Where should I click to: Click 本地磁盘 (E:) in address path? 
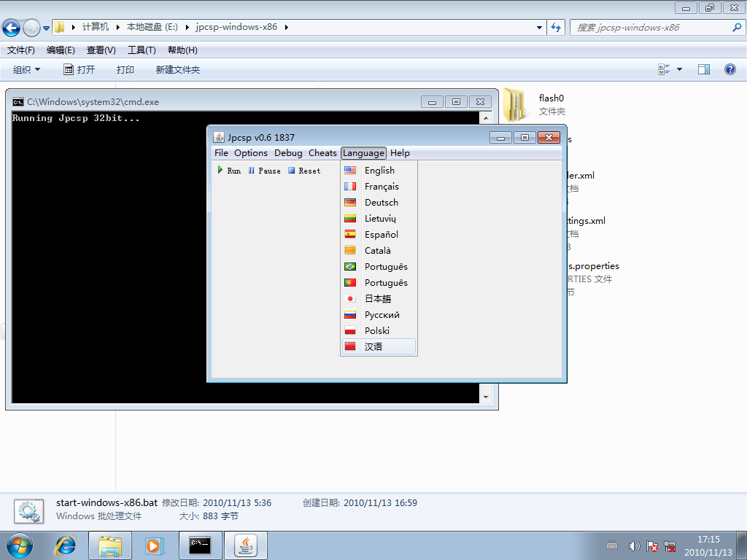tap(152, 27)
